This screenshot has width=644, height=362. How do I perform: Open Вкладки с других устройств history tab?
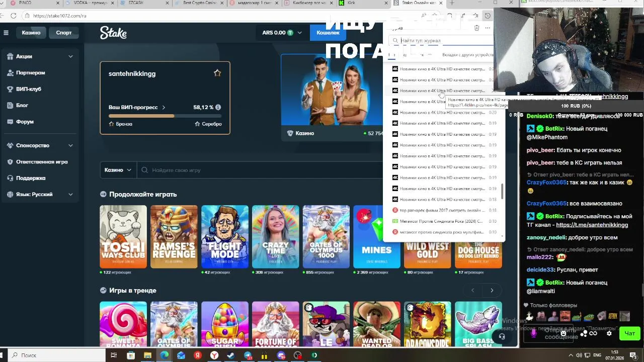point(467,55)
